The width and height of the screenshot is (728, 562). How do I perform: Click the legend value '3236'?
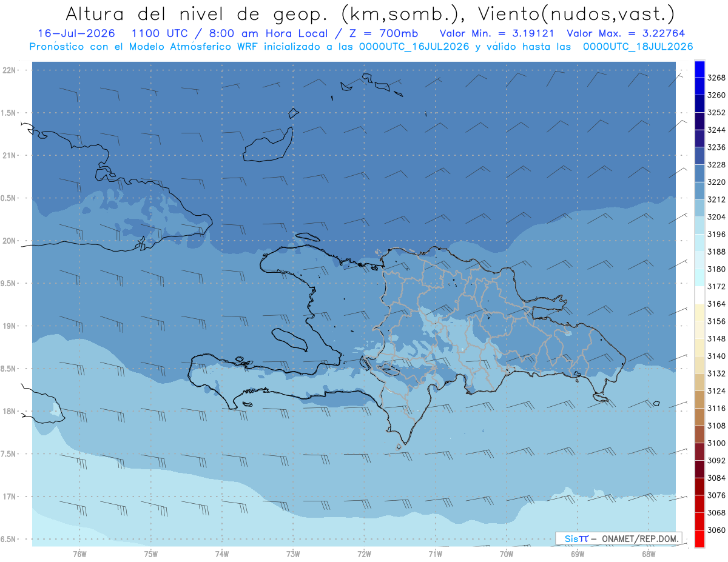point(716,147)
